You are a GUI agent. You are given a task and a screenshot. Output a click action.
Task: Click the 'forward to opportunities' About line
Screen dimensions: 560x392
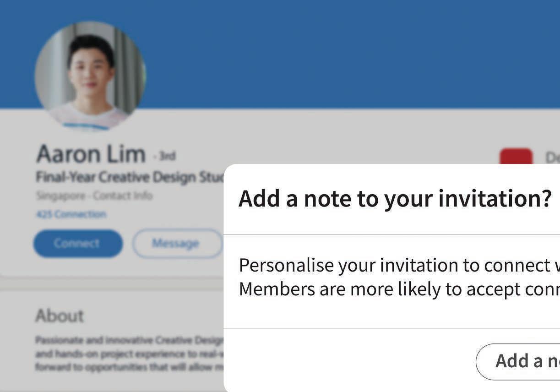coord(129,367)
